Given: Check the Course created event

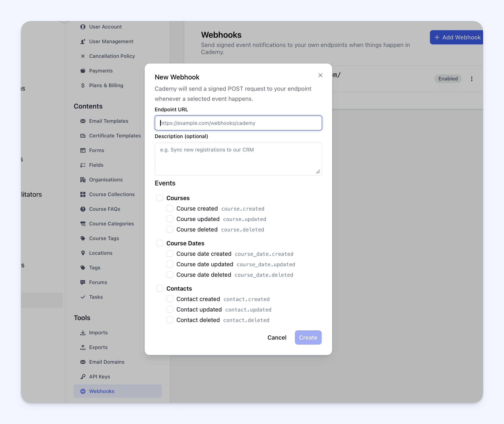Looking at the screenshot, I should click(x=170, y=208).
